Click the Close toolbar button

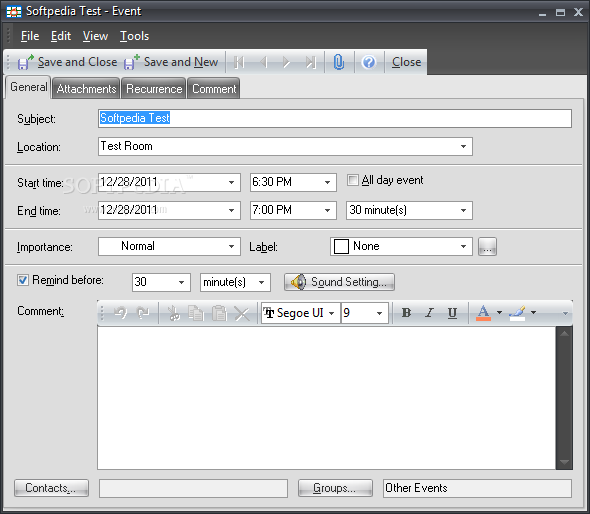[x=406, y=62]
